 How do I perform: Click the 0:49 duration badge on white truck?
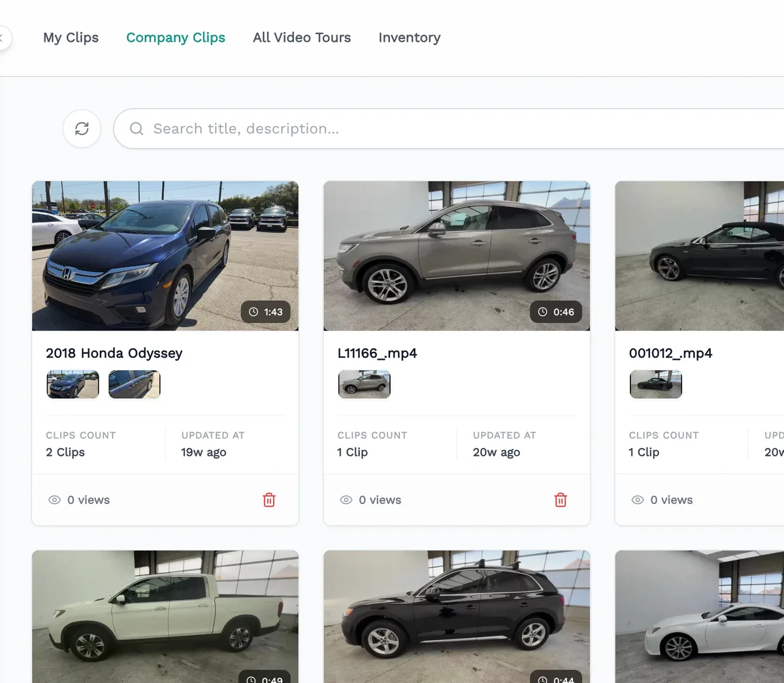(265, 678)
